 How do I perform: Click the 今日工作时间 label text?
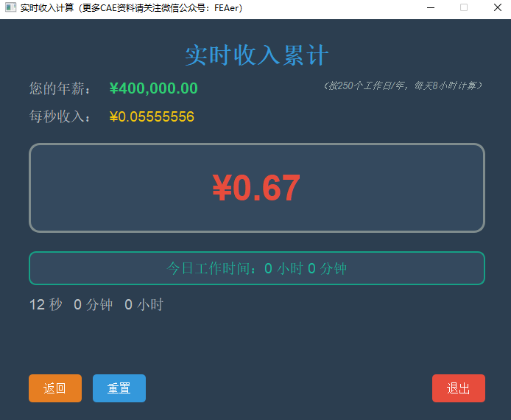click(214, 268)
